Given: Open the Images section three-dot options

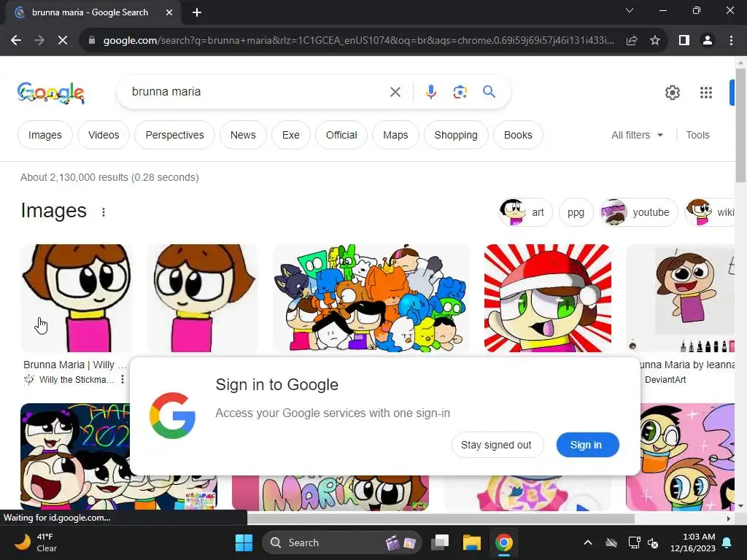Looking at the screenshot, I should click(104, 212).
